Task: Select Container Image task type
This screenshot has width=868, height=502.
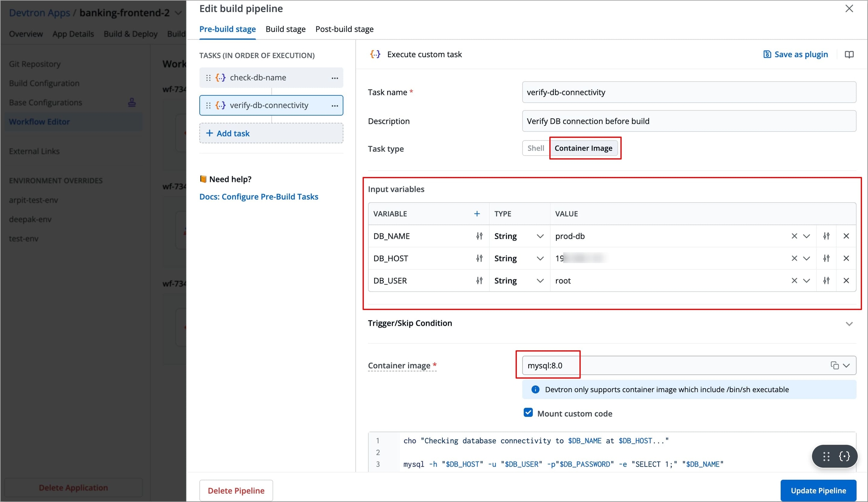Action: point(583,148)
